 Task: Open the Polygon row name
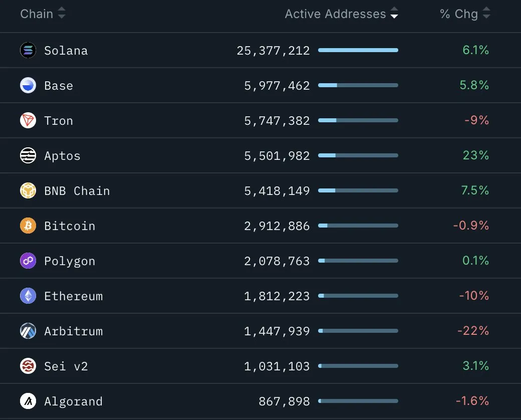click(70, 262)
